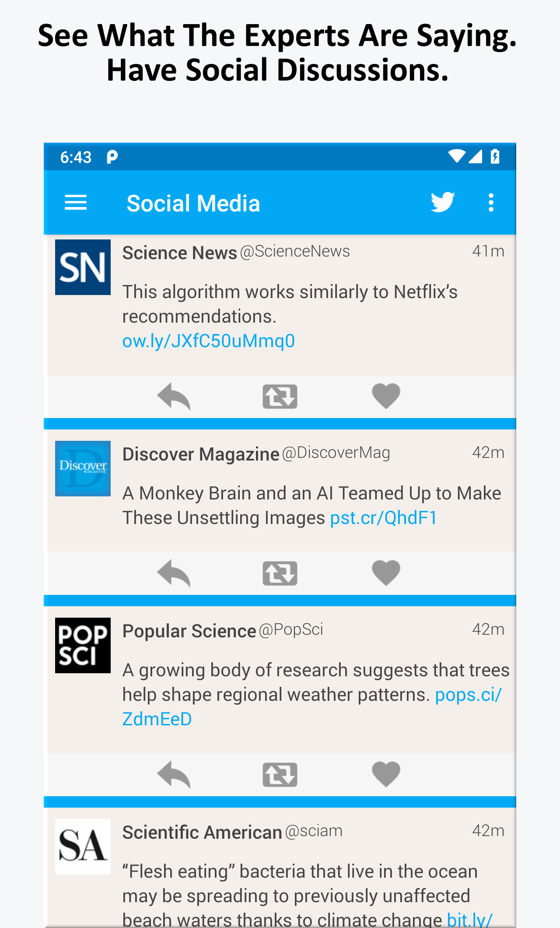Reply to the Popular Science tweet
560x928 pixels.
[x=174, y=775]
